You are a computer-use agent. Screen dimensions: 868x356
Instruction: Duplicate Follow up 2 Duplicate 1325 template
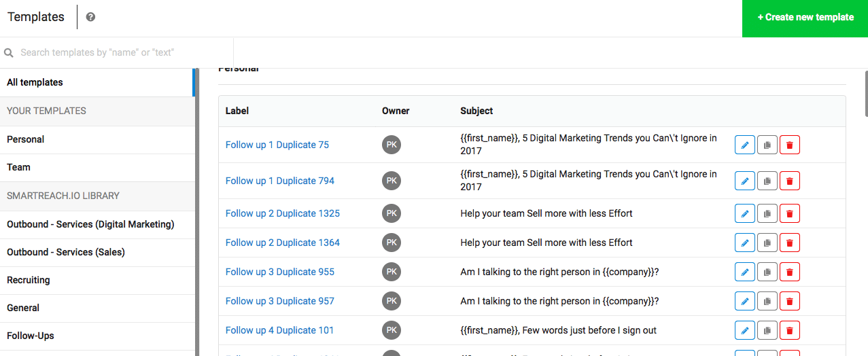pos(767,213)
